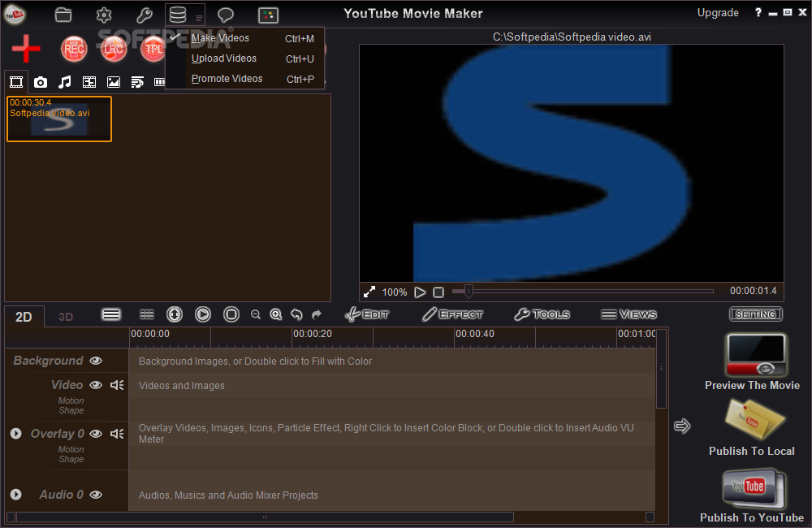Open the folder icon in top toolbar

[63, 15]
